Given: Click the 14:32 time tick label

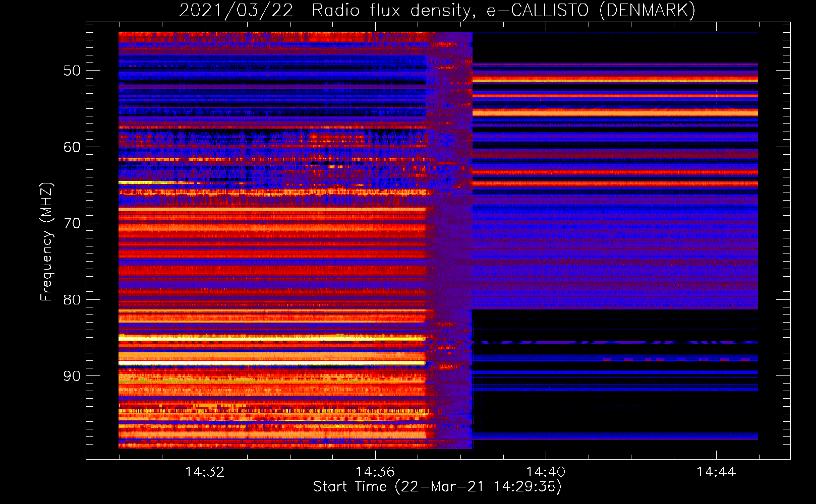Looking at the screenshot, I should click(x=205, y=472).
